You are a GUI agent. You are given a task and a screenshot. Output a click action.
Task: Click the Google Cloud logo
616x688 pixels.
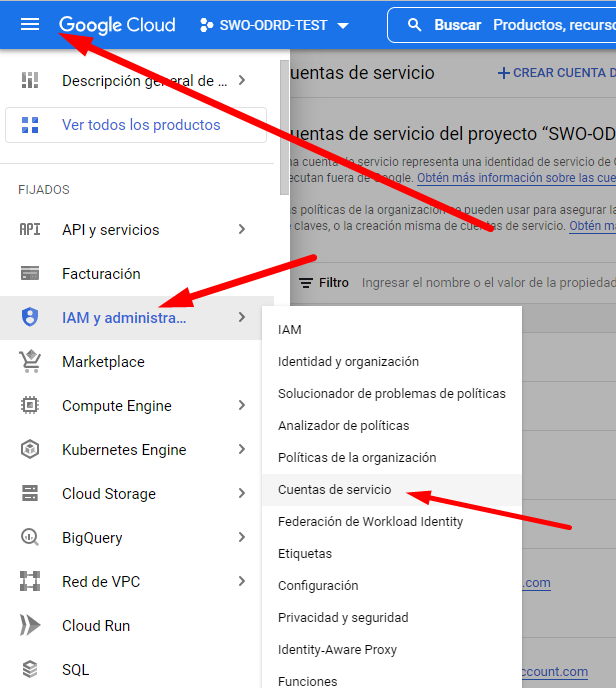point(117,25)
